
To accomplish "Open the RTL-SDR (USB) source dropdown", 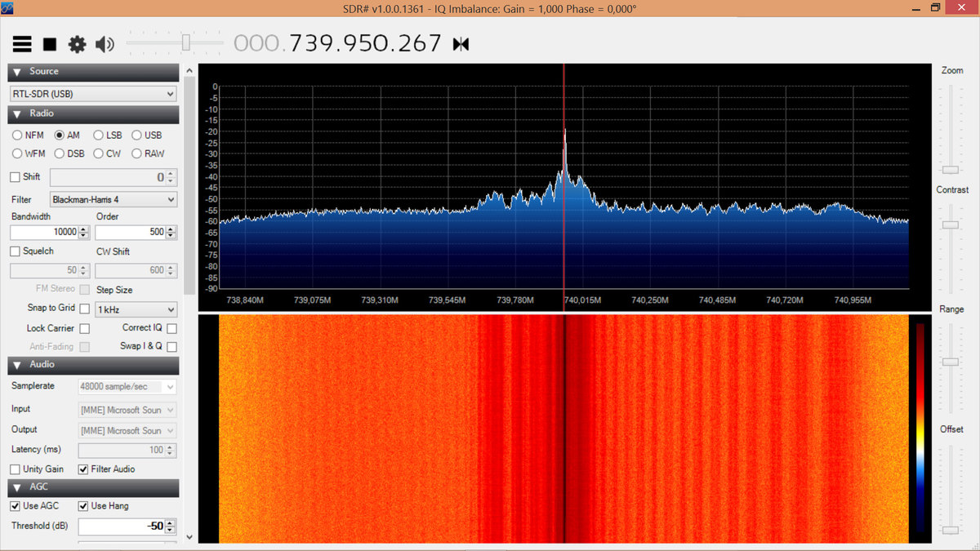I will (93, 94).
